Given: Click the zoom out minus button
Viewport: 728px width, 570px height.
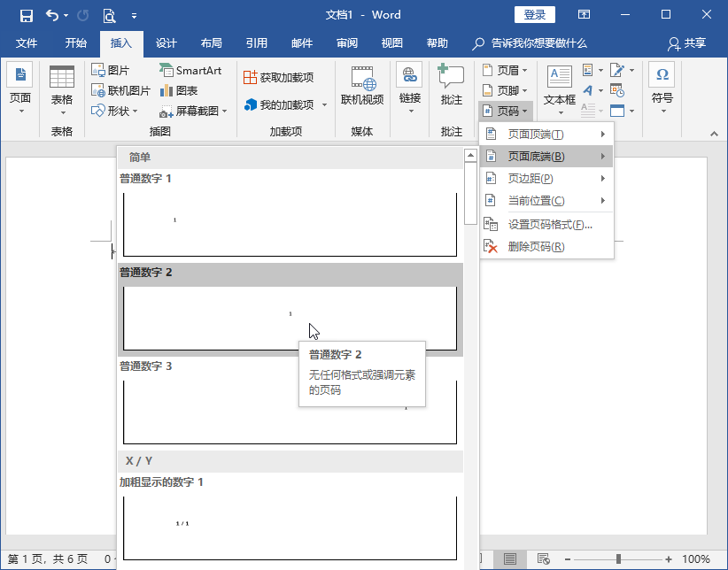Looking at the screenshot, I should click(x=568, y=559).
